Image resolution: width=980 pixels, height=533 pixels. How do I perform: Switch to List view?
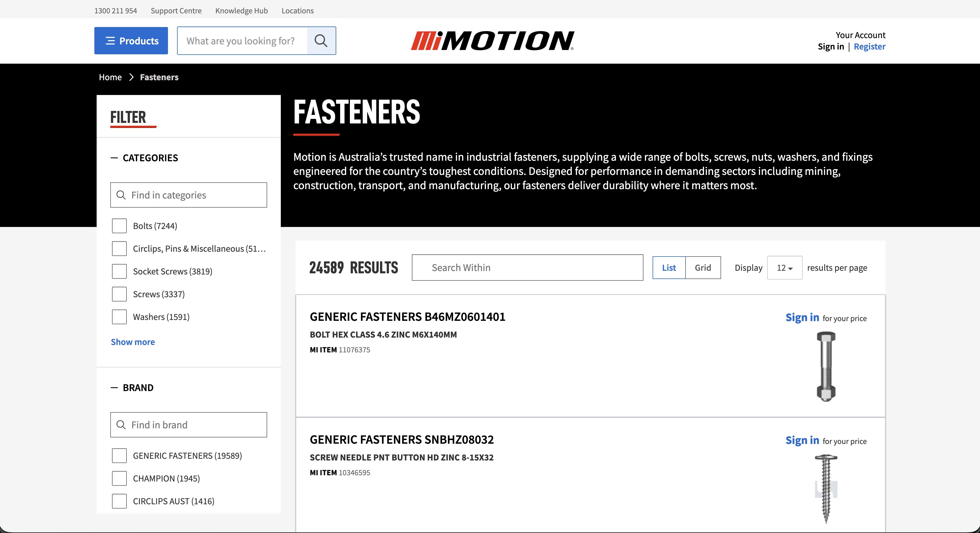(x=669, y=268)
